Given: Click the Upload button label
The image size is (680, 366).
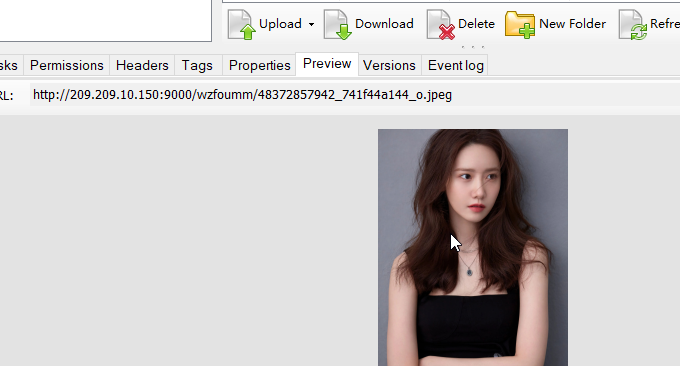Looking at the screenshot, I should [x=280, y=24].
